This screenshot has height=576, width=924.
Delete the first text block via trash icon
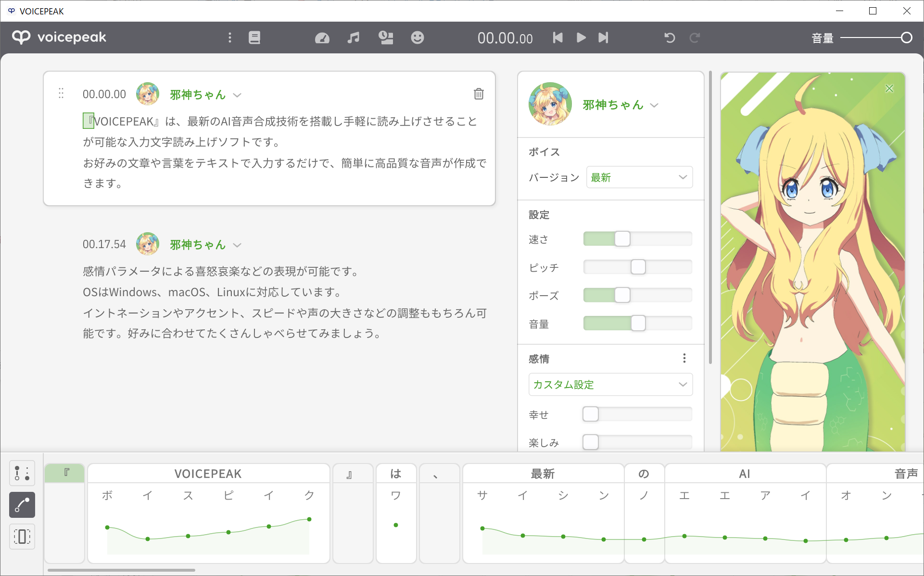point(479,94)
